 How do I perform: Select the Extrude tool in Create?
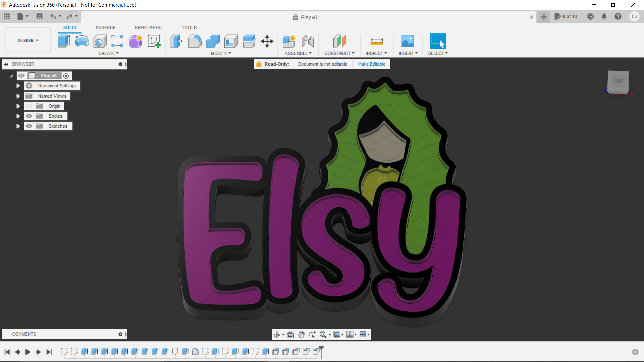coord(64,41)
